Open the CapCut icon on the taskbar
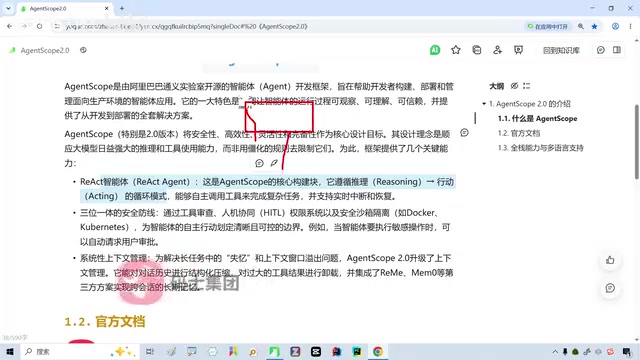This screenshot has width=640, height=360. click(x=316, y=351)
